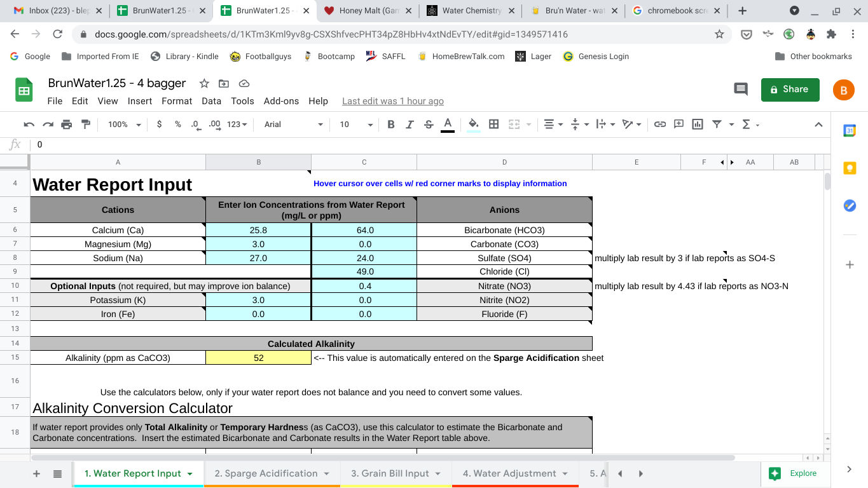Image resolution: width=868 pixels, height=488 pixels.
Task: Open vertical align options
Action: point(580,125)
